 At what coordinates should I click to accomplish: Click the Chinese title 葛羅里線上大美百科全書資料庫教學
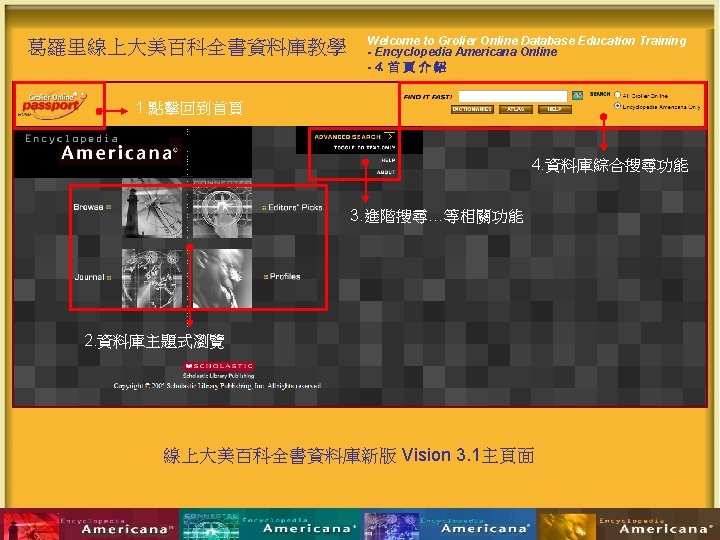click(x=186, y=47)
